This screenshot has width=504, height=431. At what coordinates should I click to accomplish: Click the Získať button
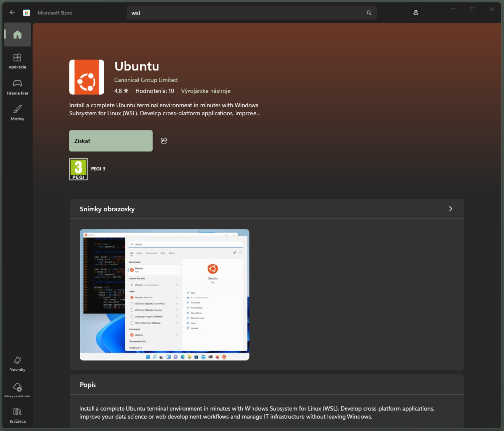click(111, 140)
